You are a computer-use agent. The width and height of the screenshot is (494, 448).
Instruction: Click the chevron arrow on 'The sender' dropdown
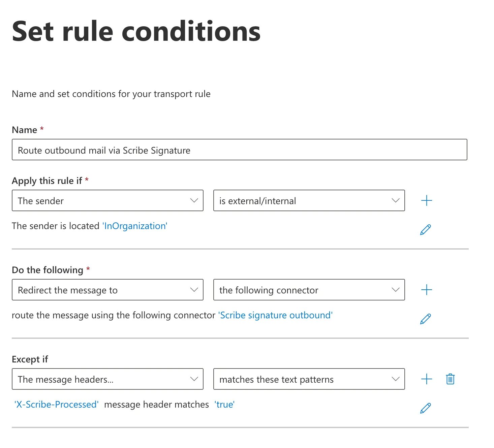click(x=194, y=201)
